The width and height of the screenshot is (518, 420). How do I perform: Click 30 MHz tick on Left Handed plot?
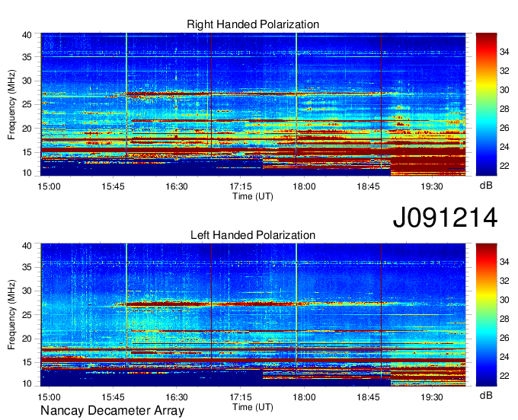[27, 291]
